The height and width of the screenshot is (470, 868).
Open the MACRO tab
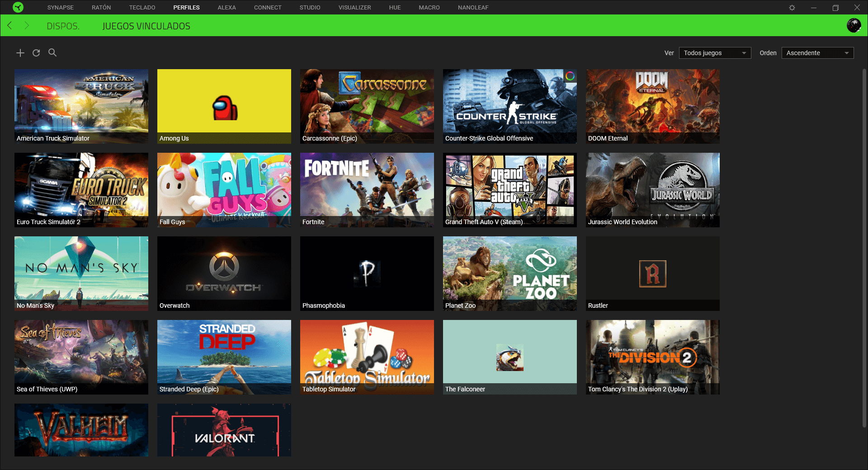[429, 8]
